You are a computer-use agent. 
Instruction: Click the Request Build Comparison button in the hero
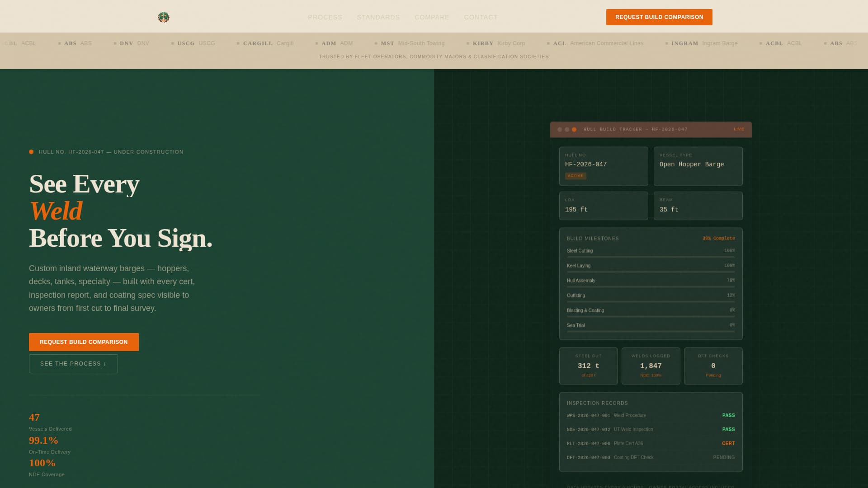pos(84,342)
